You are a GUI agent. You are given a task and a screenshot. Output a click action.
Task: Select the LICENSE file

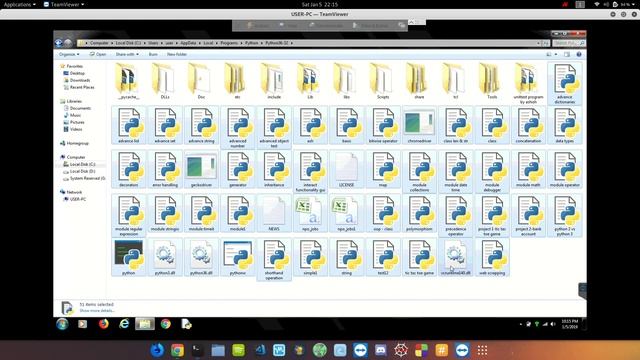tap(347, 169)
